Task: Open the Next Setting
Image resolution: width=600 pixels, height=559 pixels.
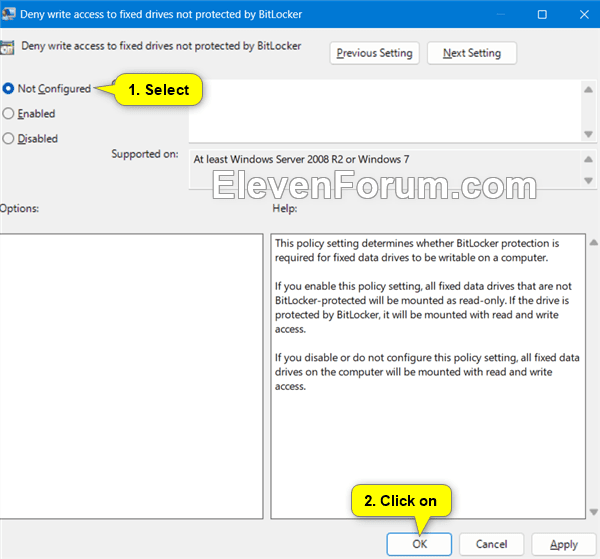Action: [471, 53]
